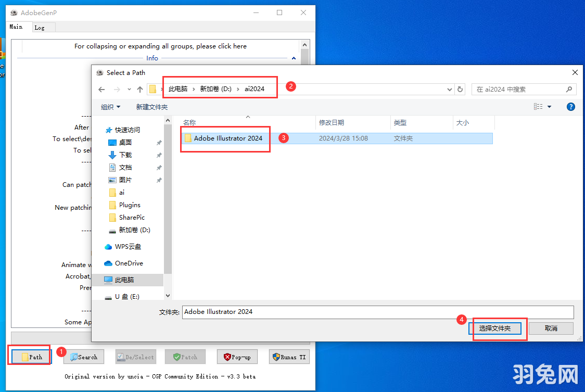585x392 pixels.
Task: Go up one folder level
Action: (x=140, y=89)
